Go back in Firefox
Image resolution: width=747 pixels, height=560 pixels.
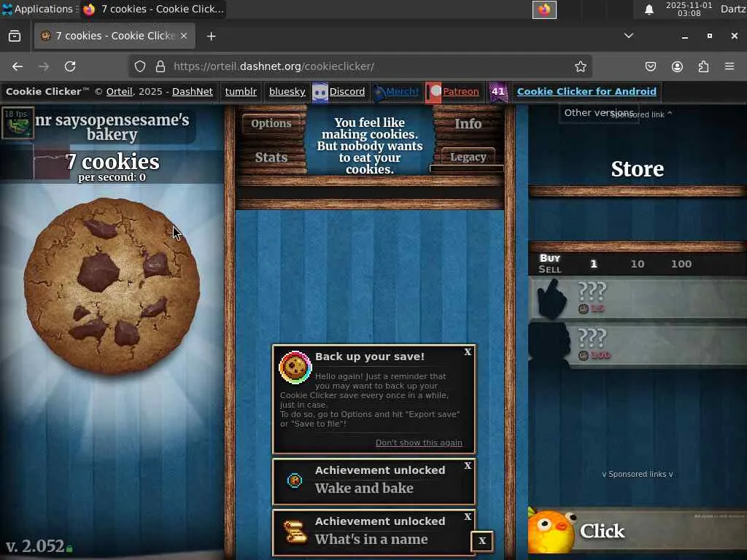[x=18, y=66]
